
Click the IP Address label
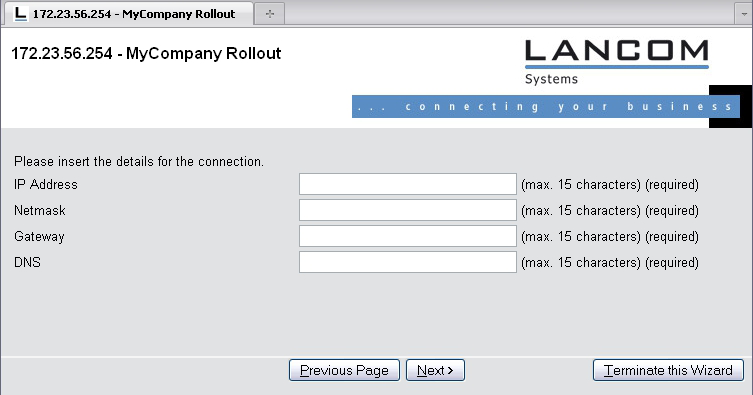pos(46,184)
